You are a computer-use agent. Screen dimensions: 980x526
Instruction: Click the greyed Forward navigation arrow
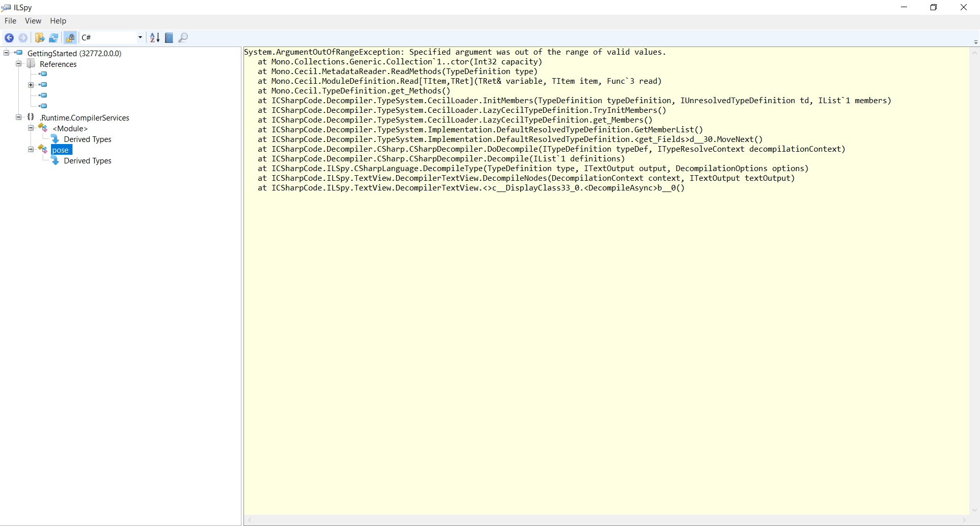click(23, 38)
